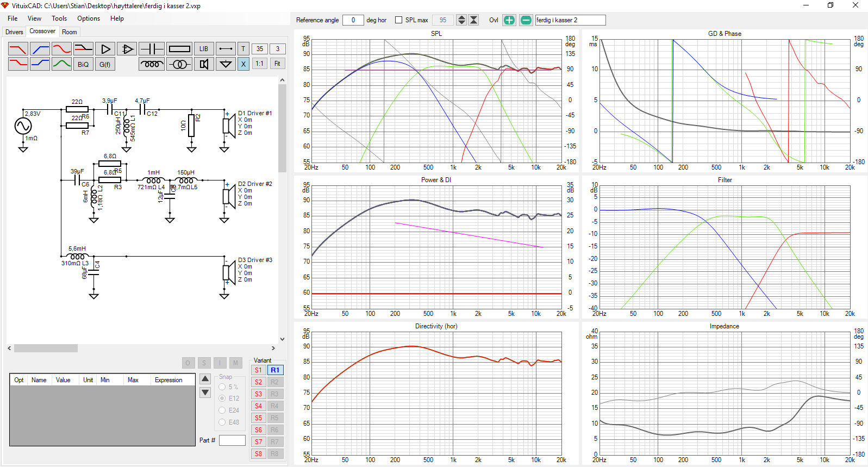
Task: Open the Help menu
Action: point(117,18)
